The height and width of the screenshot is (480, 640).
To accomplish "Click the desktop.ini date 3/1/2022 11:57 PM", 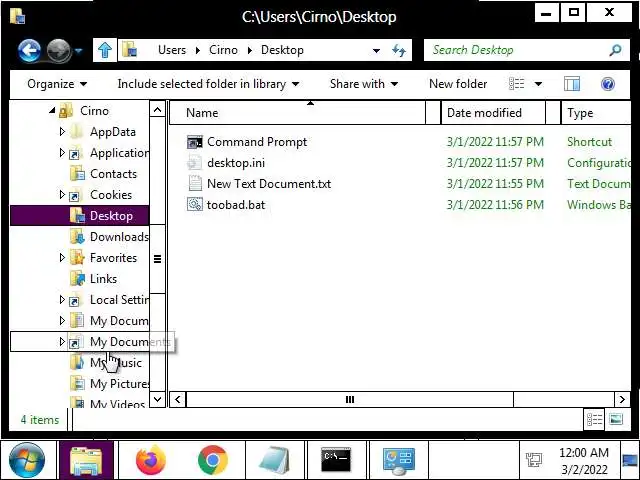I will click(495, 163).
